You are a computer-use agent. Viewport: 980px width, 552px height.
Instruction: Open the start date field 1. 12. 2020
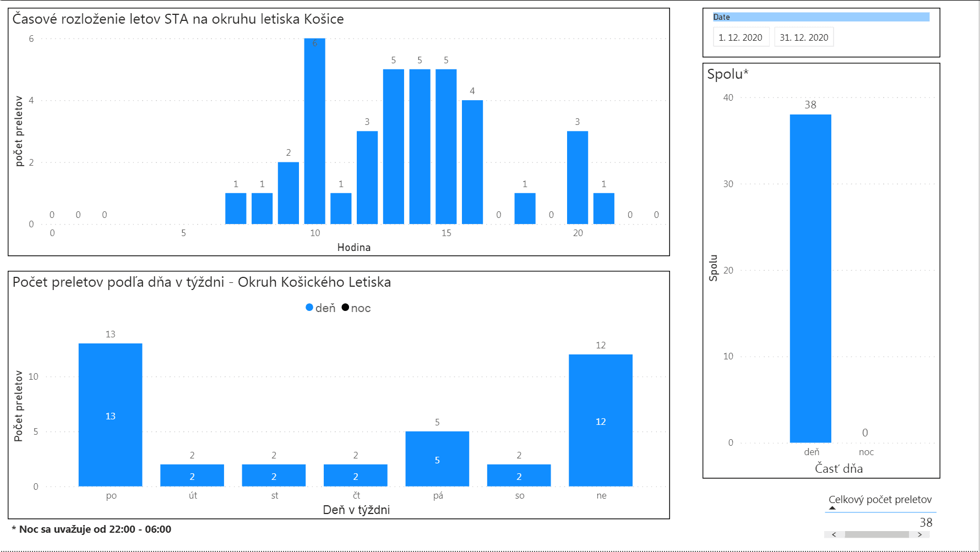click(x=741, y=37)
